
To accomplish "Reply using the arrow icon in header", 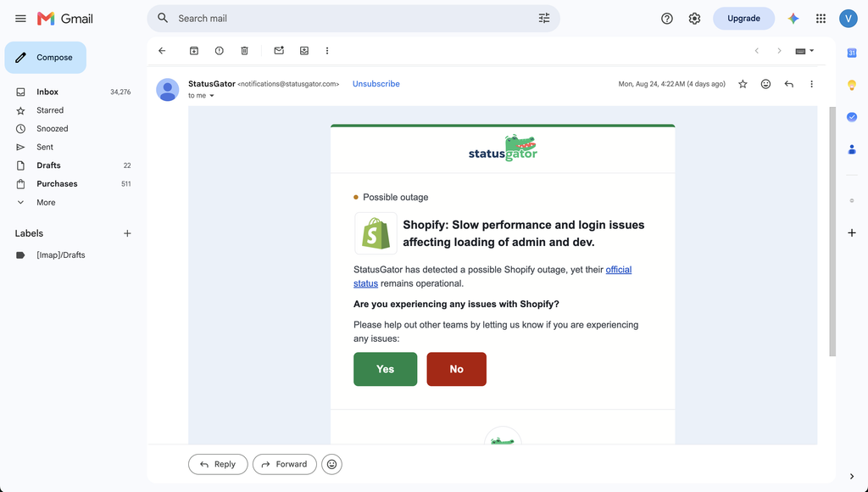I will click(x=789, y=84).
